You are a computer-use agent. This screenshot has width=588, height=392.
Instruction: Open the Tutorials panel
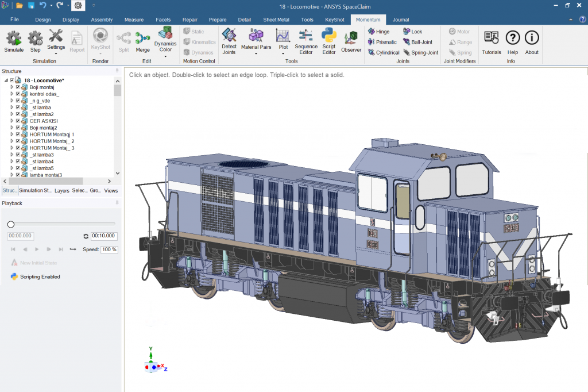pyautogui.click(x=492, y=42)
